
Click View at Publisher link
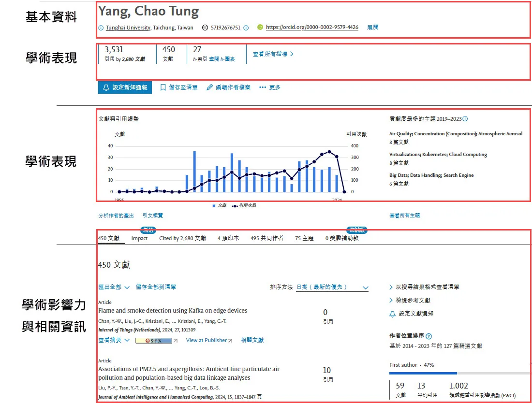208,340
